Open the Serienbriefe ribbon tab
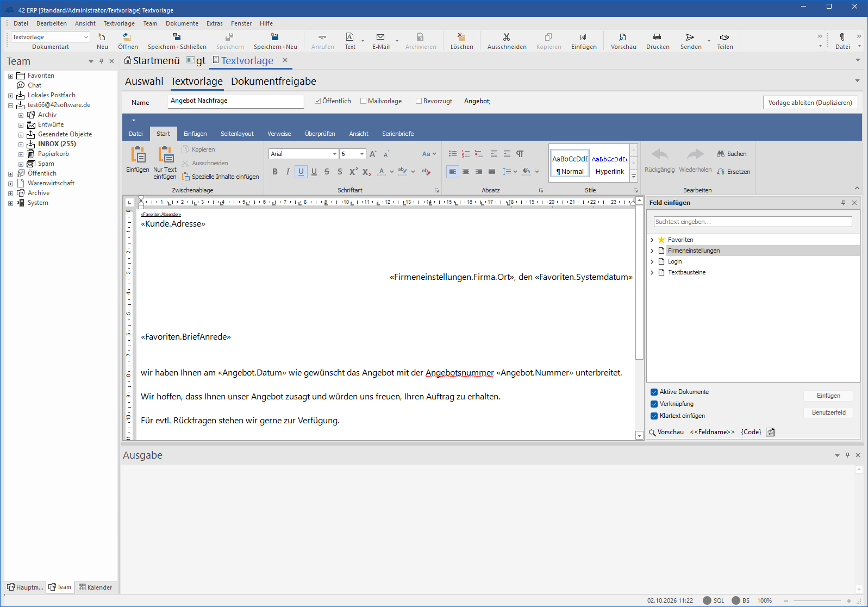Image resolution: width=868 pixels, height=607 pixels. [398, 134]
